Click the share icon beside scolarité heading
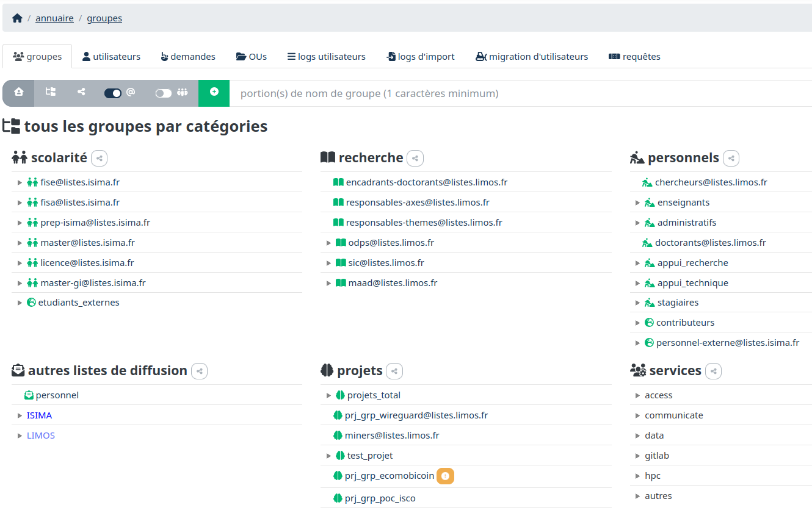812x513 pixels. tap(100, 159)
